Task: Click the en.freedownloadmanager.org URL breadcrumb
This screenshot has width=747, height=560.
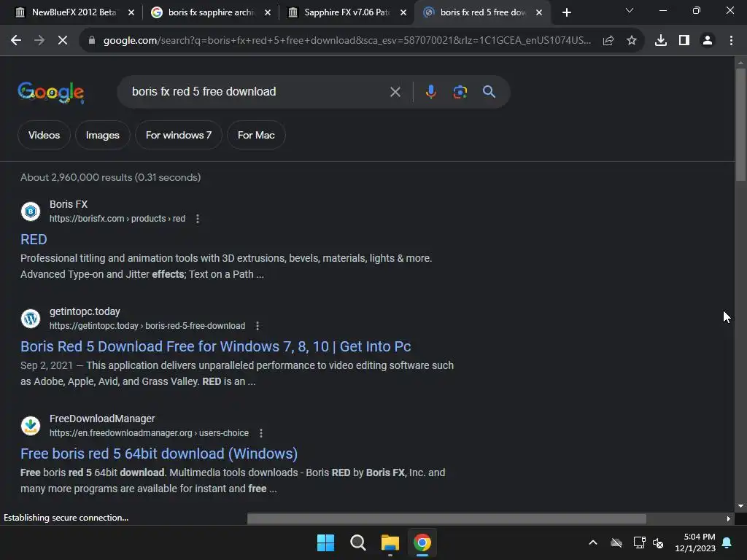Action: click(149, 433)
